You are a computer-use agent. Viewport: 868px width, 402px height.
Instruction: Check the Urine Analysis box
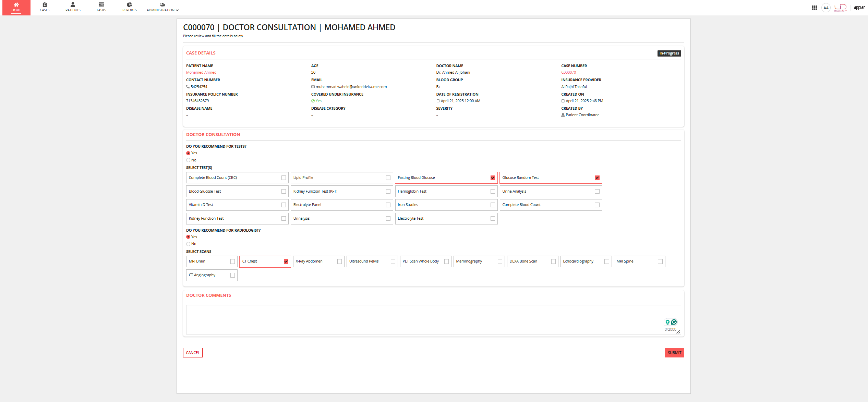[x=597, y=191]
